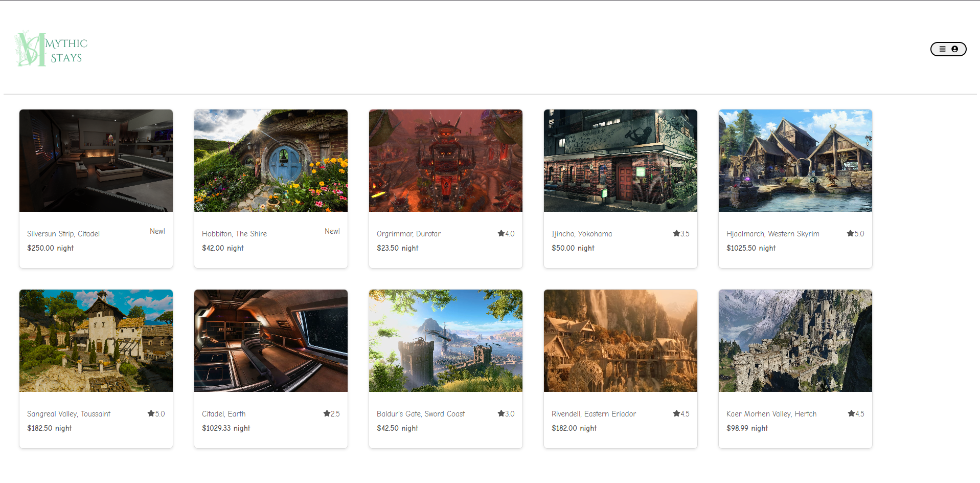Click the star icon on Kaer Morhen listing
This screenshot has width=980, height=483.
tap(851, 413)
